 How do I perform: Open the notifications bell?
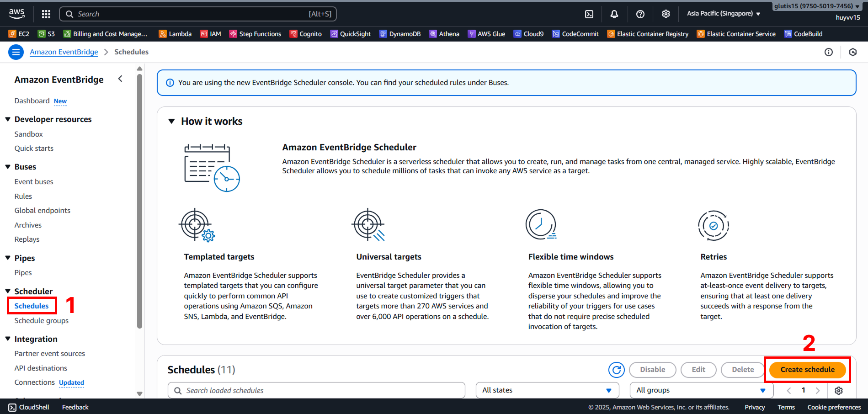[614, 14]
